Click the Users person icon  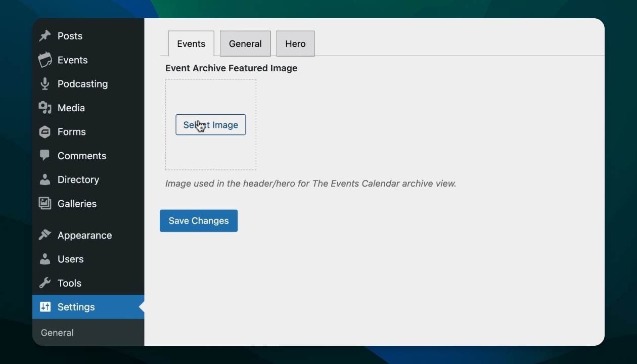(x=45, y=259)
